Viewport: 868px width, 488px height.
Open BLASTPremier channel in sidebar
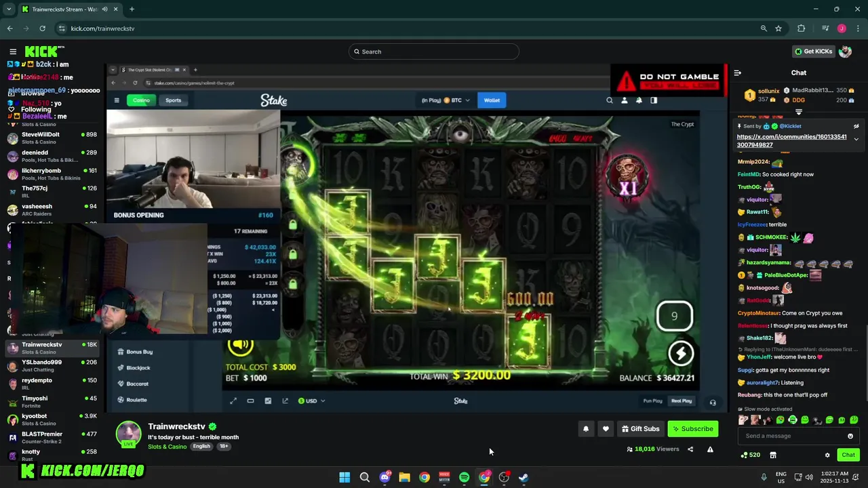pos(53,437)
